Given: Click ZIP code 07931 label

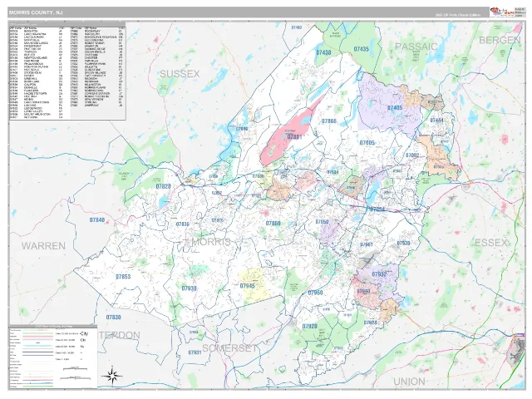Looking at the screenshot, I should pos(195,352).
